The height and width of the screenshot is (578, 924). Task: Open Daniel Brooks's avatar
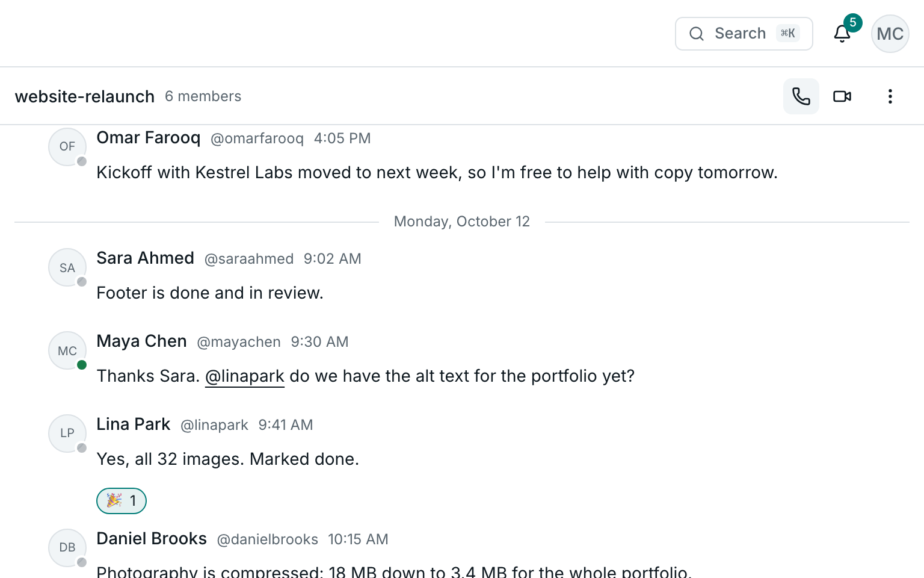[67, 548]
